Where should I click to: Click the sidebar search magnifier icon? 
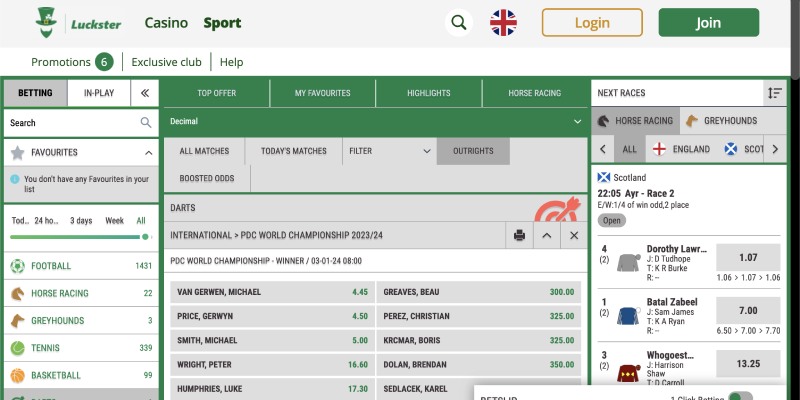click(146, 122)
